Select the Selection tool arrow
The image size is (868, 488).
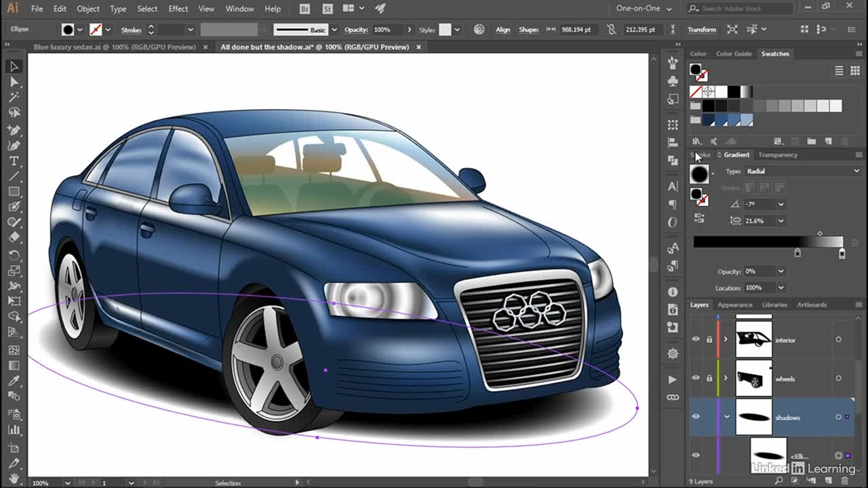pyautogui.click(x=14, y=66)
